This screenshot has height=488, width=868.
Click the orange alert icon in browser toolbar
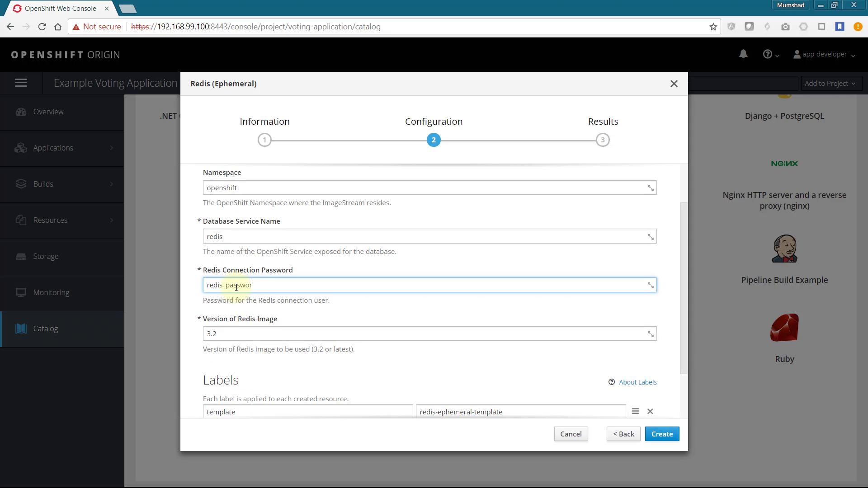858,27
